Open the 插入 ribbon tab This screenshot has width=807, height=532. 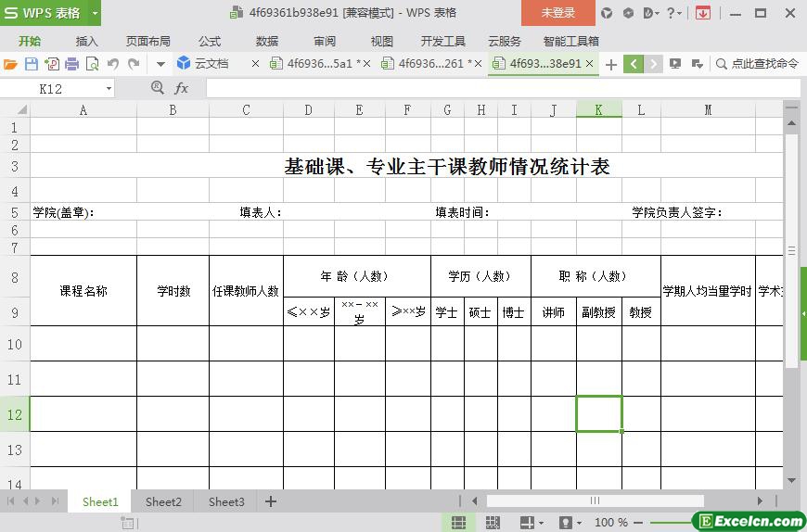point(86,41)
